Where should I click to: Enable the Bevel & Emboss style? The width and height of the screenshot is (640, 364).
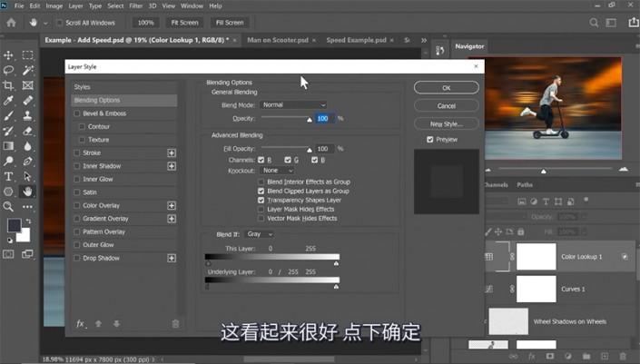pos(77,113)
